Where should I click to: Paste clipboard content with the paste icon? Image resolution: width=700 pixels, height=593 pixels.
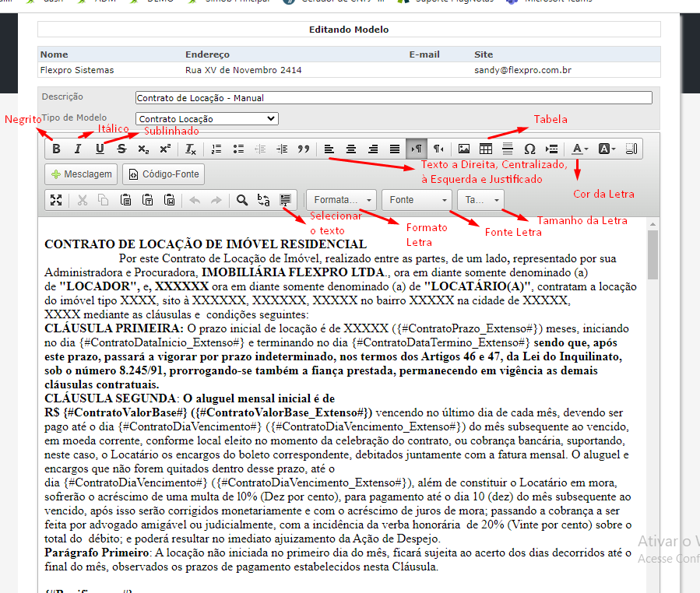tap(125, 200)
